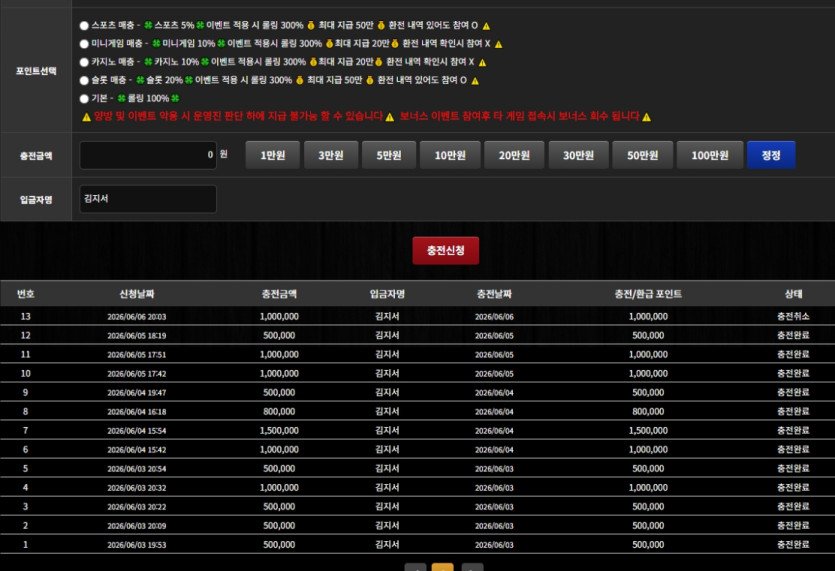835x571 pixels.
Task: Submit with the red 충전신청 button
Action: pyautogui.click(x=446, y=250)
